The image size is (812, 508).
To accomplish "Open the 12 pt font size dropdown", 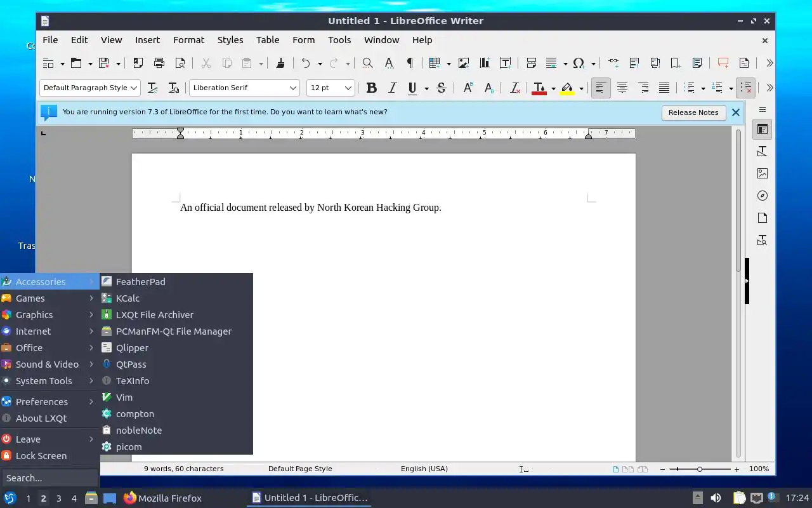I will [x=348, y=88].
